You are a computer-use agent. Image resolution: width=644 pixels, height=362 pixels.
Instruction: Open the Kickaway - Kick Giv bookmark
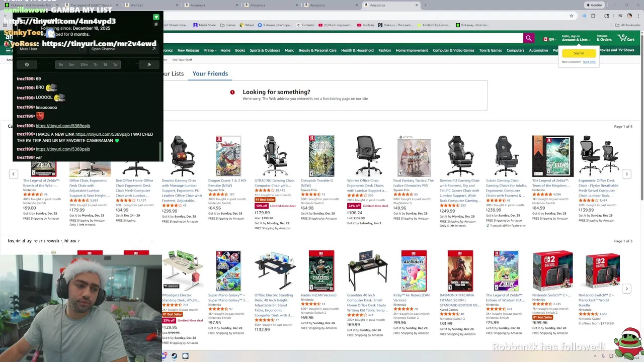point(472,25)
